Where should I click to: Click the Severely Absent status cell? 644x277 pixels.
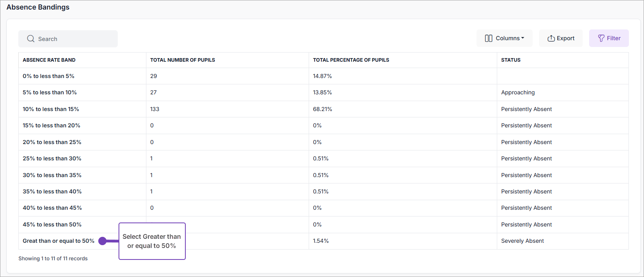pyautogui.click(x=522, y=241)
